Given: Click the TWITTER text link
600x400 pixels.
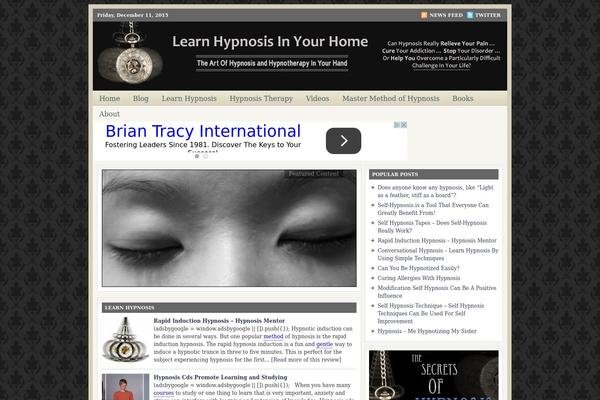Looking at the screenshot, I should pyautogui.click(x=488, y=15).
